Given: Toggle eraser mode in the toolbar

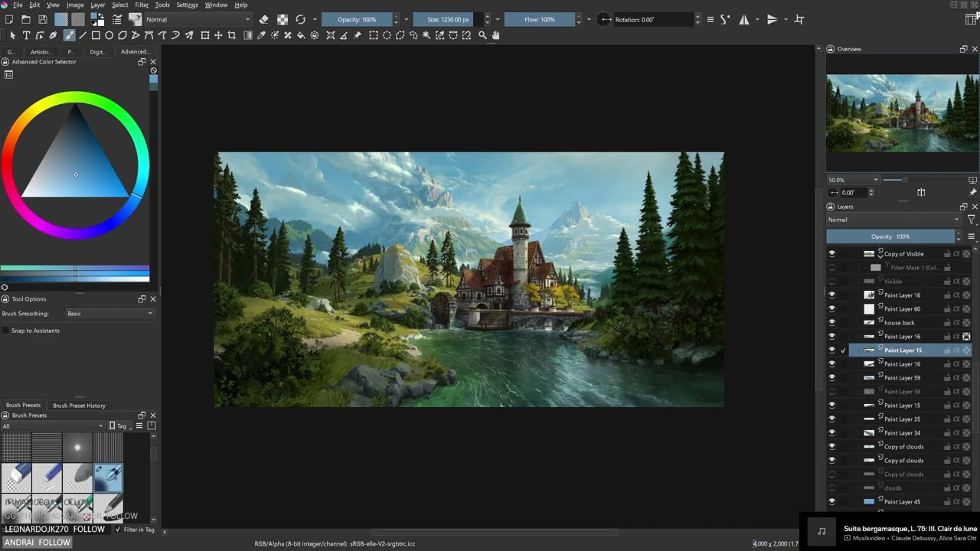Looking at the screenshot, I should click(x=264, y=19).
